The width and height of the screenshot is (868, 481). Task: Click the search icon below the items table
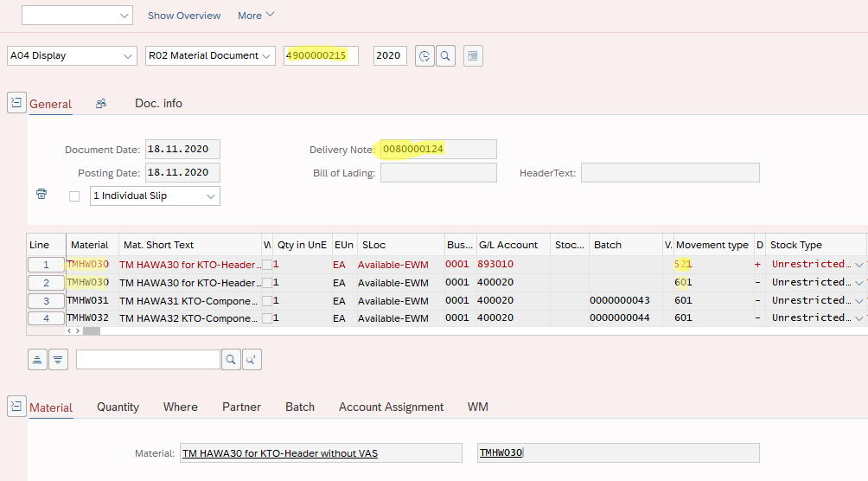coord(231,360)
